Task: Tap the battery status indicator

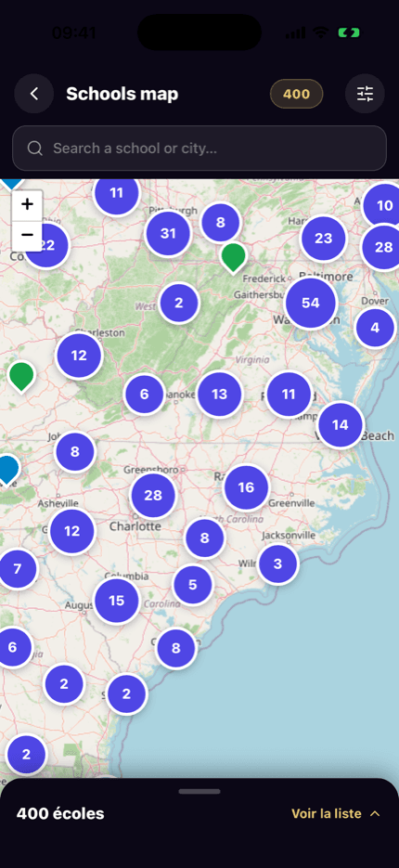Action: 349,32
